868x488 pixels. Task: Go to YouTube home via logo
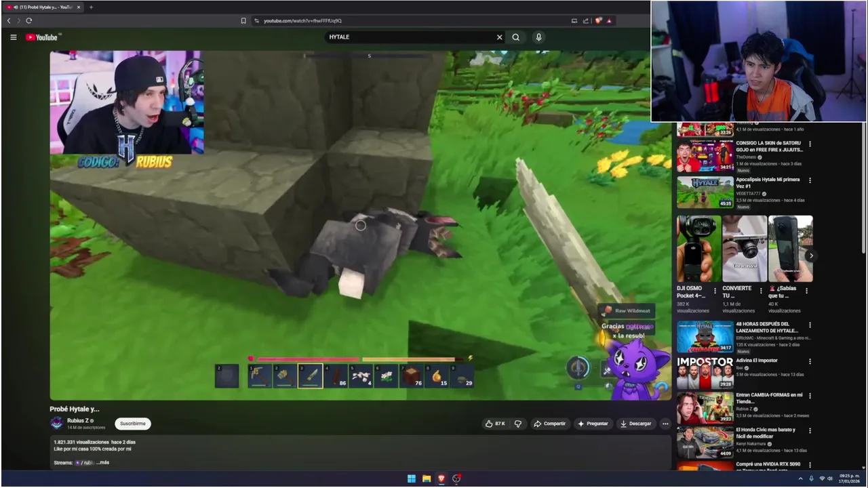click(x=42, y=37)
